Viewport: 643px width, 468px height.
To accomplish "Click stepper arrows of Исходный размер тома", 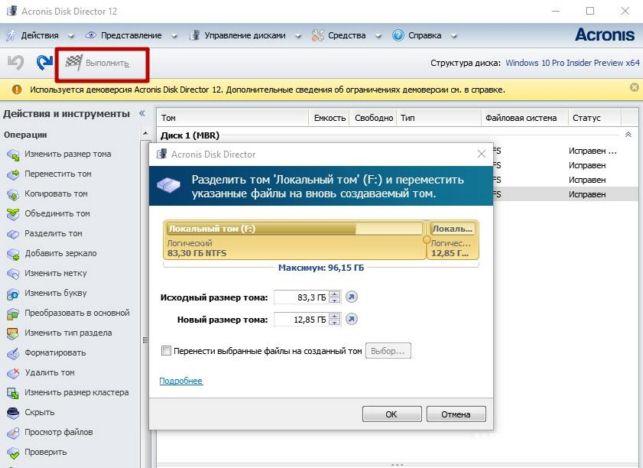I will click(335, 297).
